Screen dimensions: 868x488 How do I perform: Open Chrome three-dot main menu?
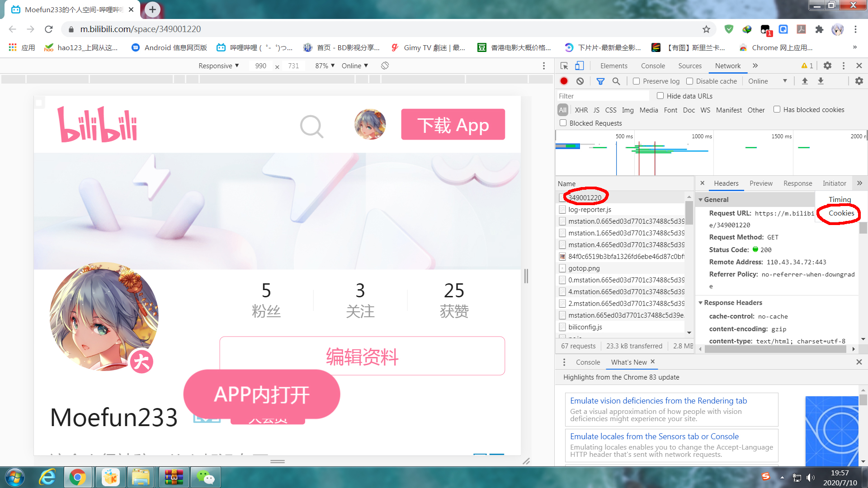click(855, 29)
